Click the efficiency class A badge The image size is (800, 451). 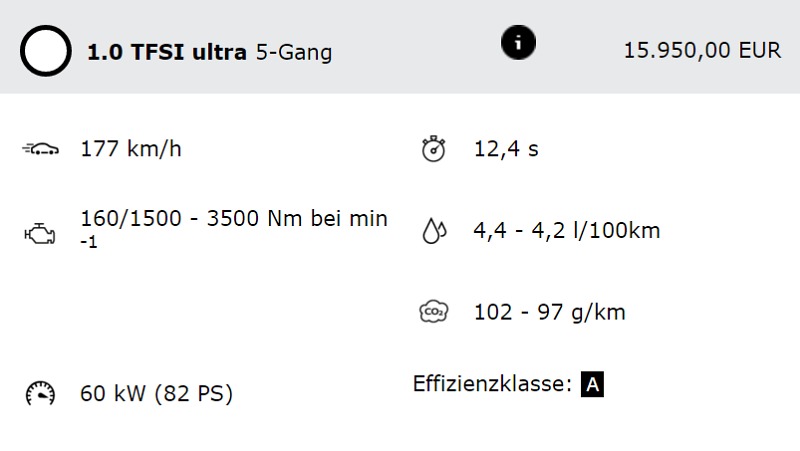pyautogui.click(x=592, y=384)
